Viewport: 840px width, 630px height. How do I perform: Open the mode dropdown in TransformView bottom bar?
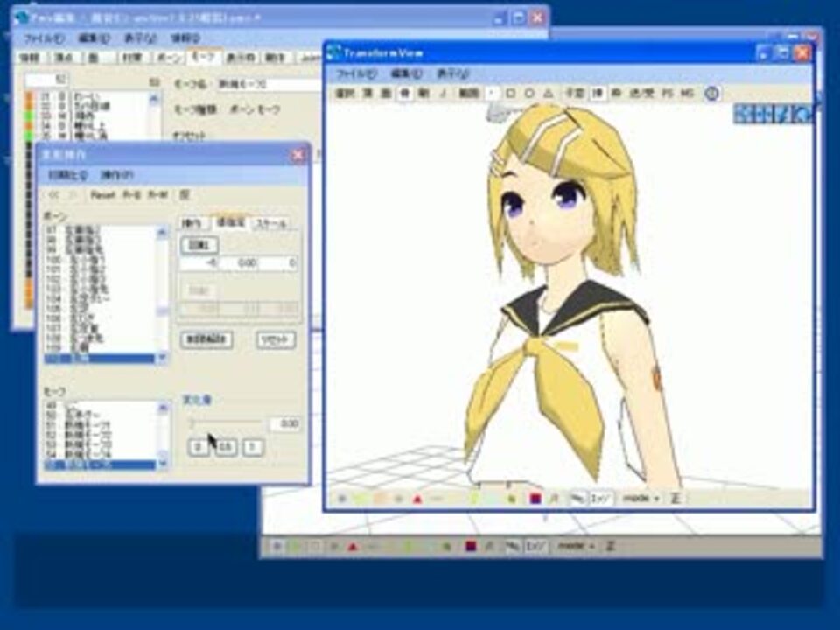(640, 498)
